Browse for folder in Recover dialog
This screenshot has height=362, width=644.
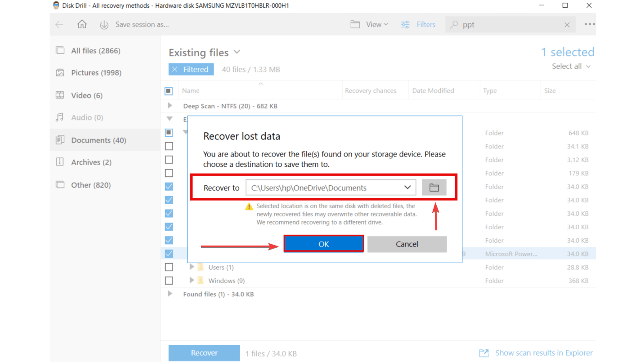point(434,188)
